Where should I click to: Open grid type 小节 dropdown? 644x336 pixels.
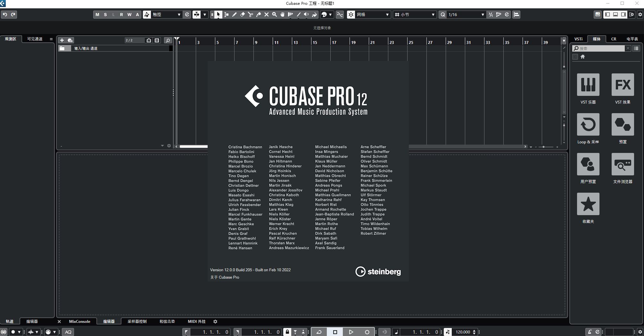point(415,14)
